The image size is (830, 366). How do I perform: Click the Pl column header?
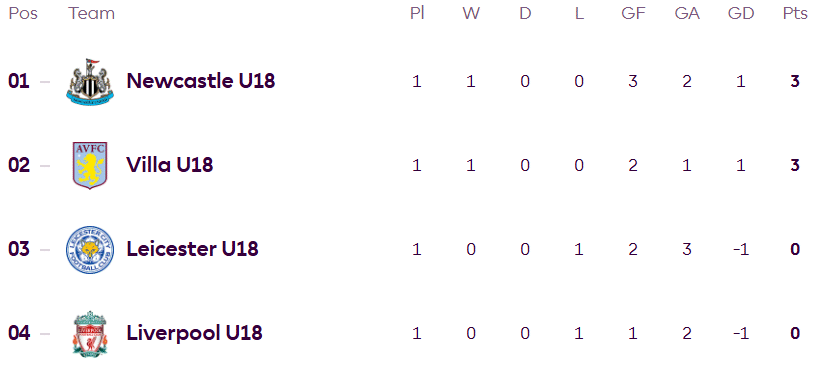tap(417, 13)
